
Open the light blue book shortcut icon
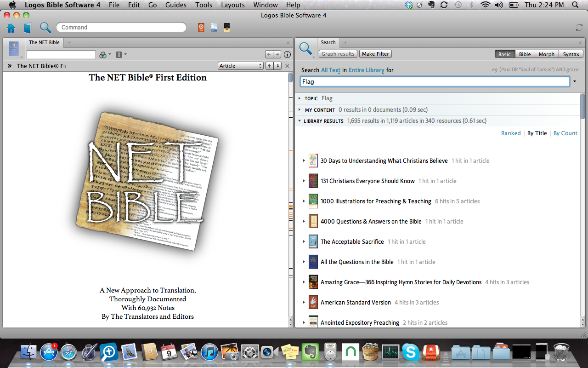click(x=214, y=28)
